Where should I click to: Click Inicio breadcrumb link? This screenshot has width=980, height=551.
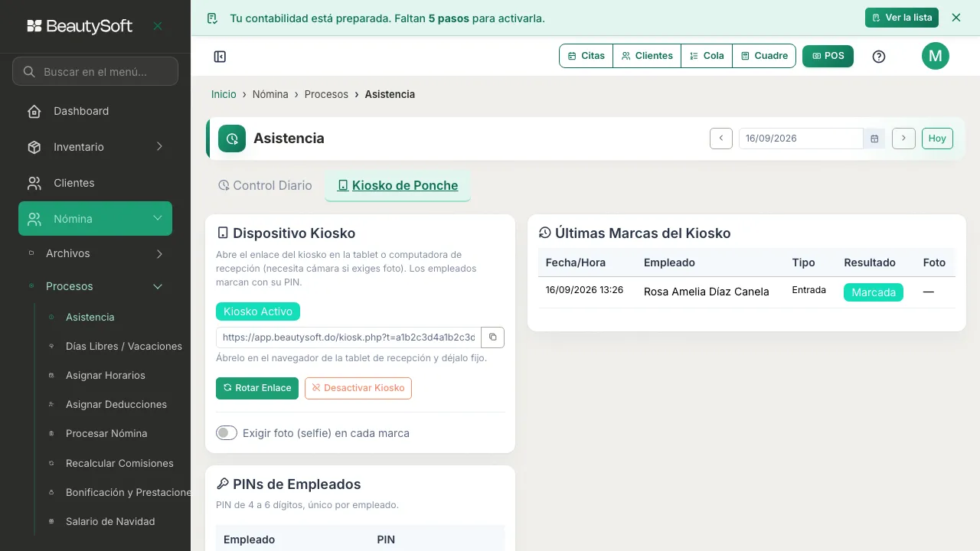tap(224, 94)
